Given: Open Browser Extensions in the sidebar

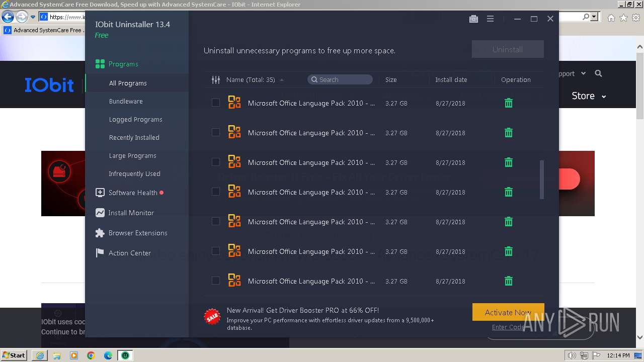Looking at the screenshot, I should (x=131, y=233).
